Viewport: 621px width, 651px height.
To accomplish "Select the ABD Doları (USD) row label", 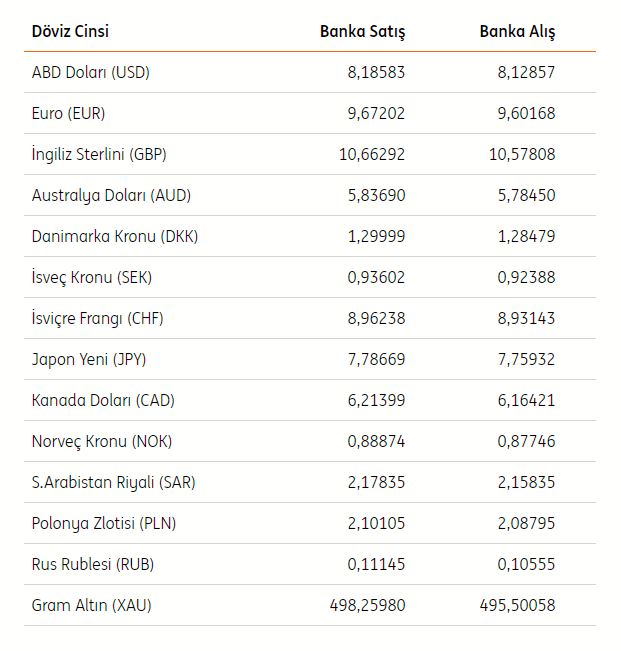I will (x=91, y=72).
